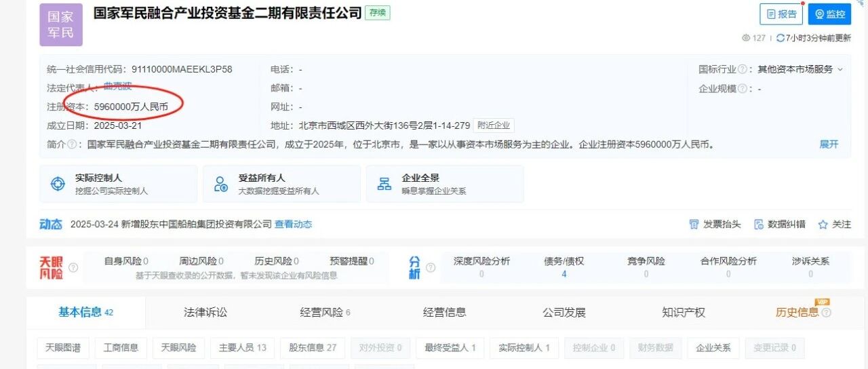This screenshot has height=369, width=868.
Task: Switch to the 公司发展 tab
Action: (564, 313)
